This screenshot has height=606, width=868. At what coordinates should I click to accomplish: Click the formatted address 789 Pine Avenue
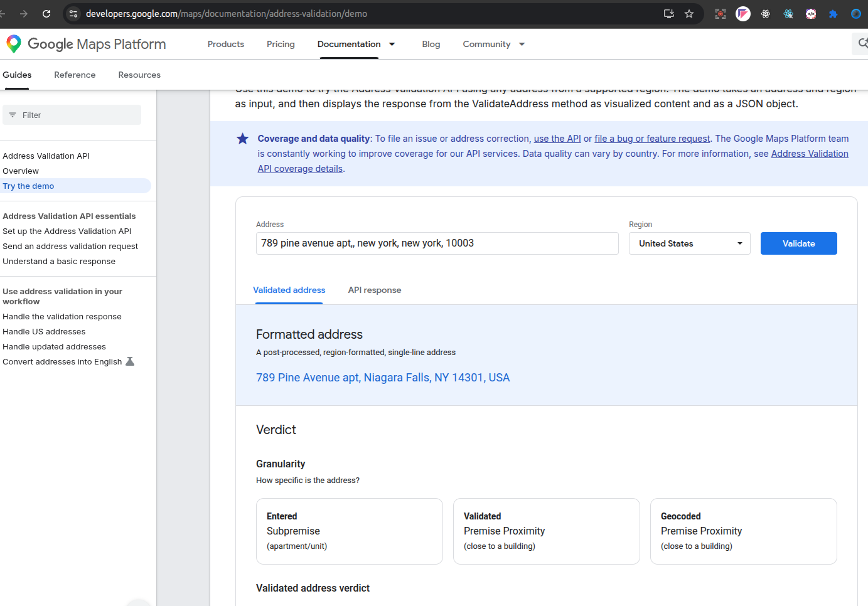click(x=383, y=378)
